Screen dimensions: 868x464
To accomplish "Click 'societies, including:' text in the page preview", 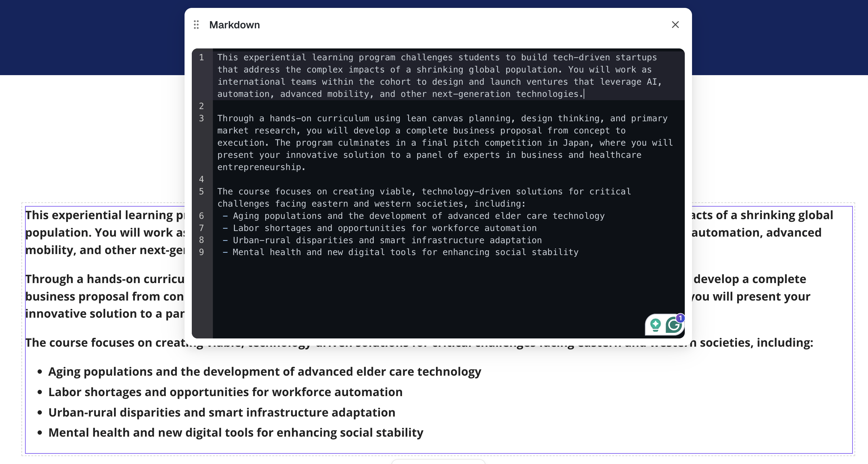I will coord(757,342).
